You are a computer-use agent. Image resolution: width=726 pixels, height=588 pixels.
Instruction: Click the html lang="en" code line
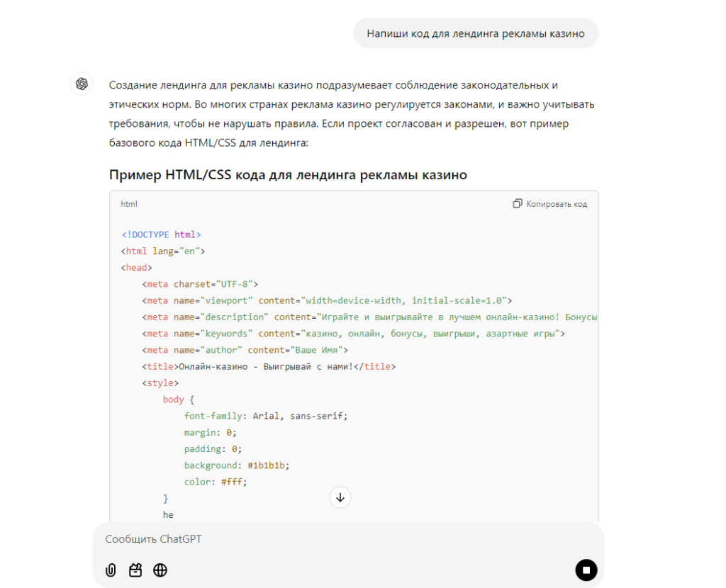[163, 251]
